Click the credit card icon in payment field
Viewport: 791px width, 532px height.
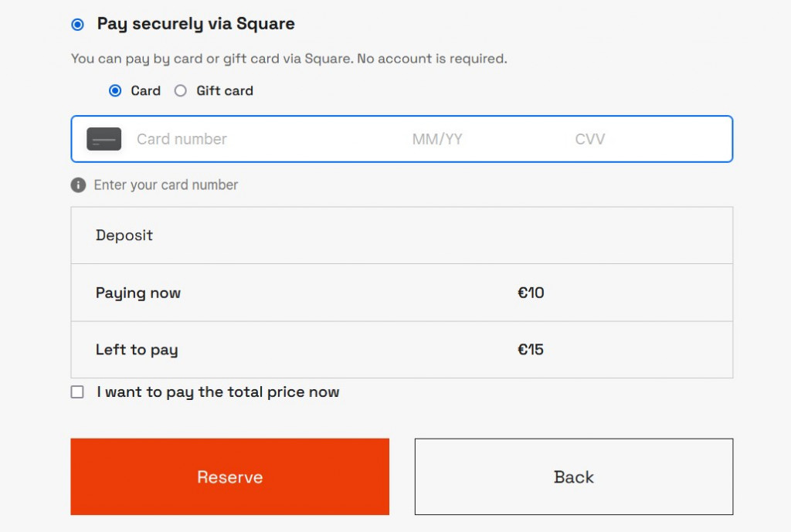click(104, 139)
